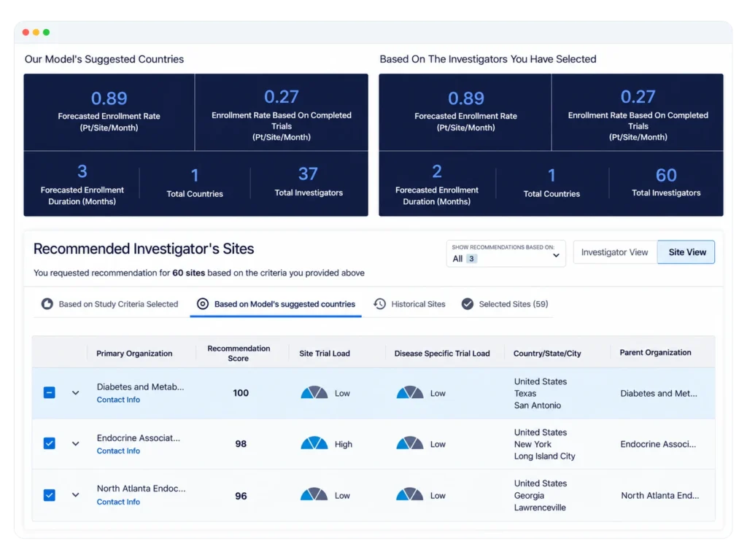Click the Disease Specific Trial Load gauge for North Atlanta Endoc row

(x=410, y=494)
